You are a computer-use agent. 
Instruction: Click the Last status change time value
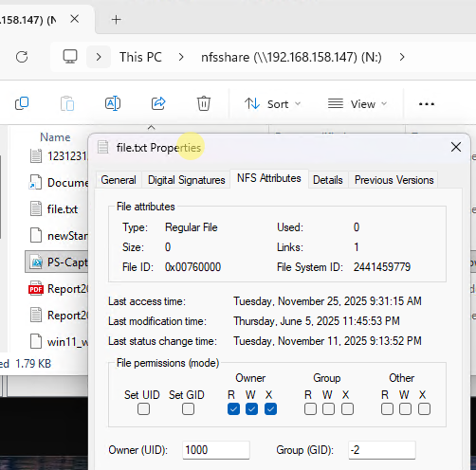pos(327,341)
